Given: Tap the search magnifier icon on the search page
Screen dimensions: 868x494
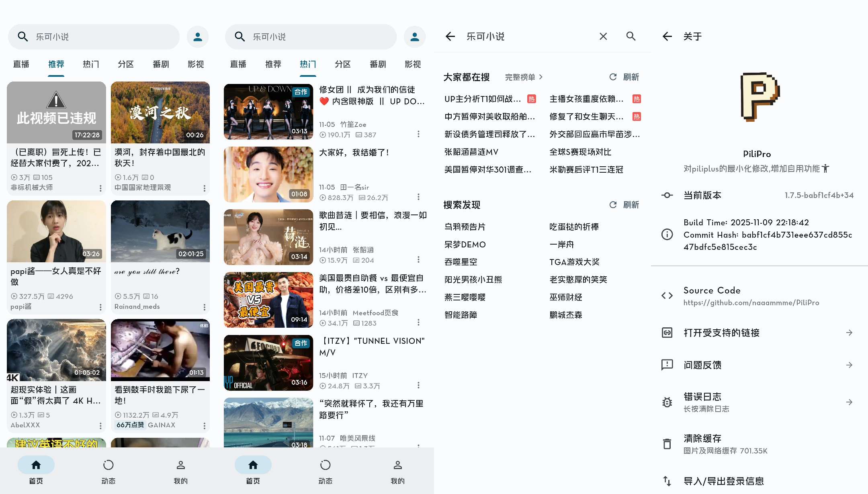Looking at the screenshot, I should [631, 37].
